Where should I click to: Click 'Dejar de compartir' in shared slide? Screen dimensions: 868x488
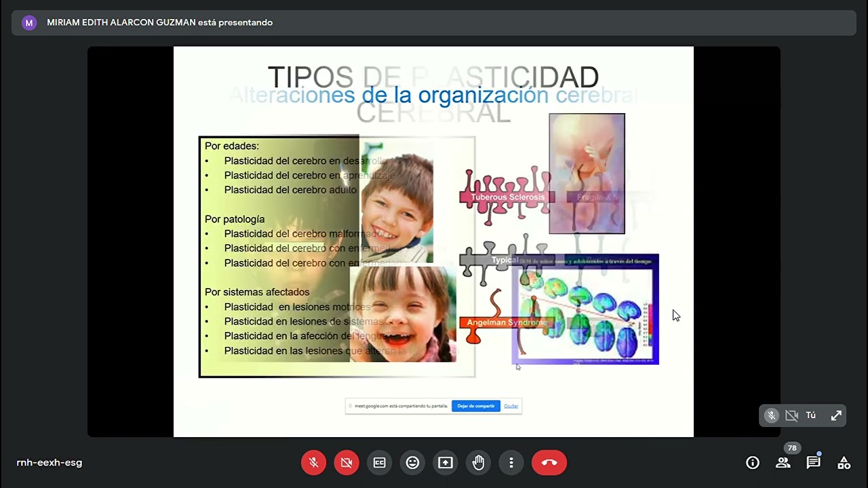[x=476, y=406]
